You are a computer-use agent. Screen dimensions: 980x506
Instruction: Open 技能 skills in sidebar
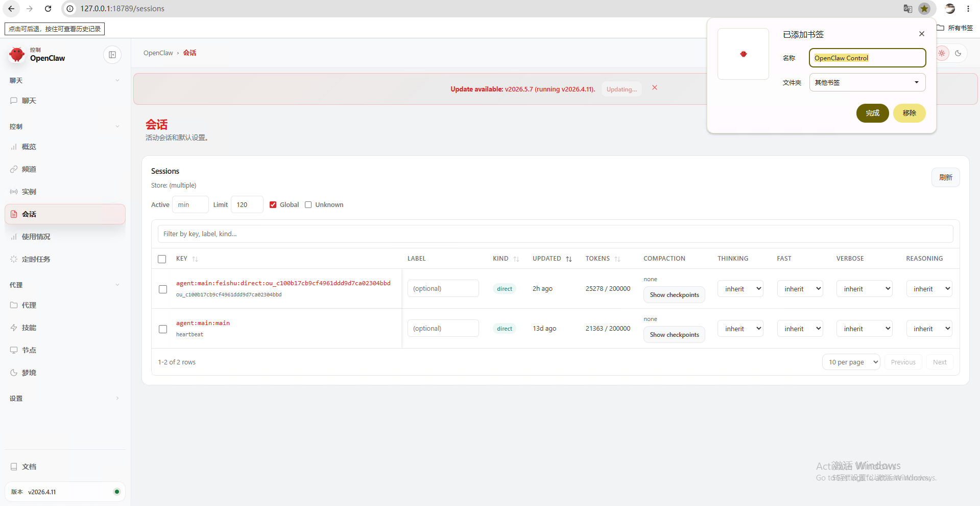pos(65,328)
